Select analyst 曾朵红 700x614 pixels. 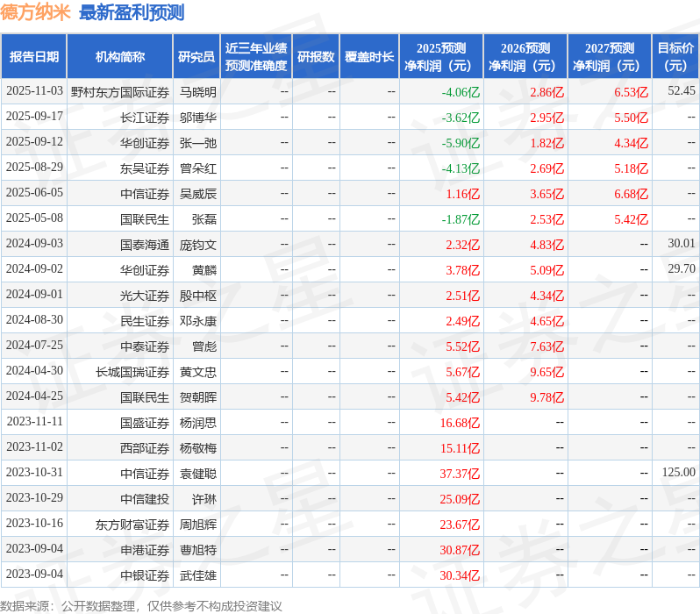pos(197,168)
